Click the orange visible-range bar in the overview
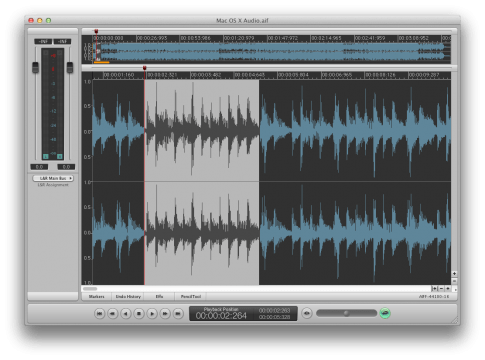Screen dimensions: 485x360 coord(102,62)
